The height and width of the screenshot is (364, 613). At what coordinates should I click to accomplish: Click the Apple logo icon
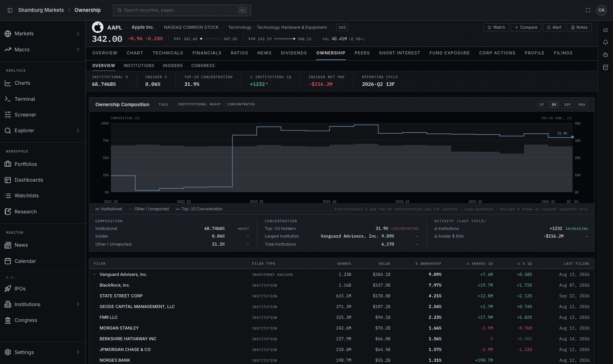coord(98,27)
